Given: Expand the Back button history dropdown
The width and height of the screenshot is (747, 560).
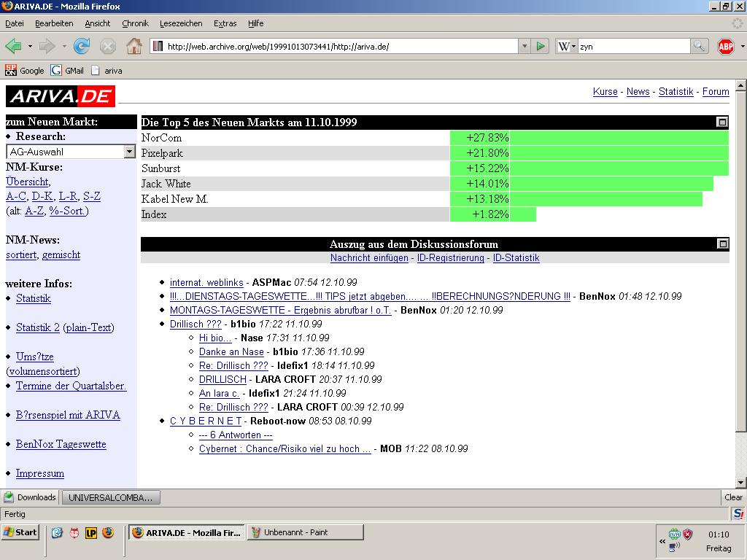Looking at the screenshot, I should click(x=30, y=47).
